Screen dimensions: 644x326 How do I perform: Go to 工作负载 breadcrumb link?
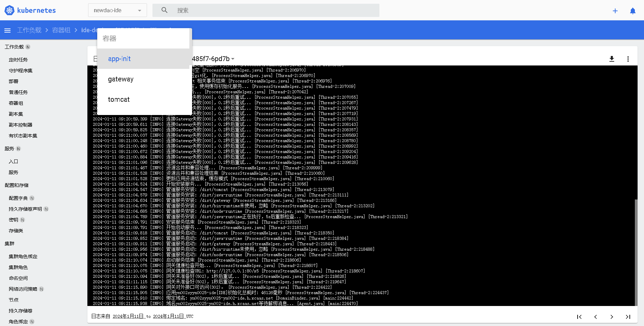pos(29,30)
